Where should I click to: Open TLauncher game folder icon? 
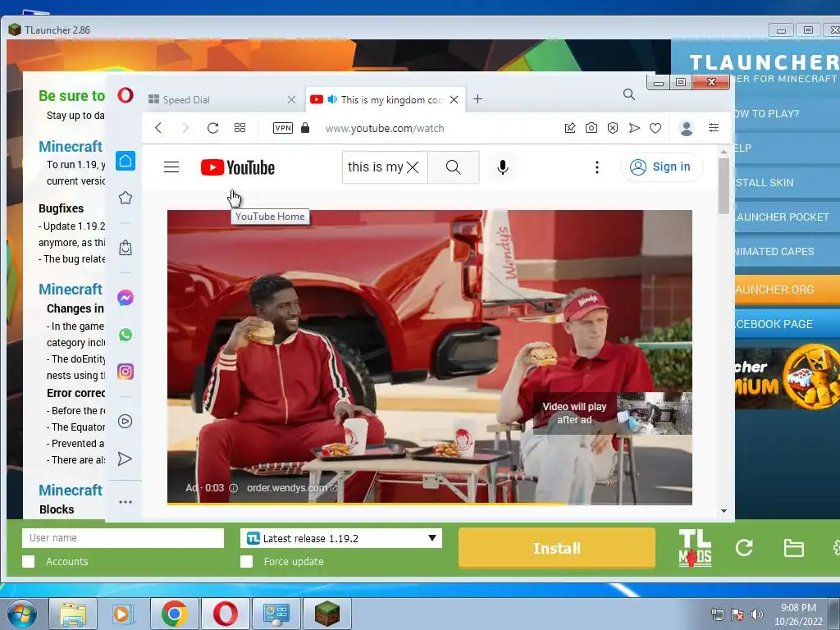point(793,548)
